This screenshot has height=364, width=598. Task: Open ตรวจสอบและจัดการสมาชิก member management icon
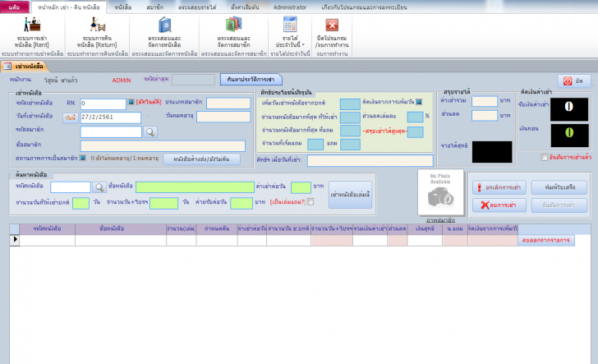tap(233, 24)
